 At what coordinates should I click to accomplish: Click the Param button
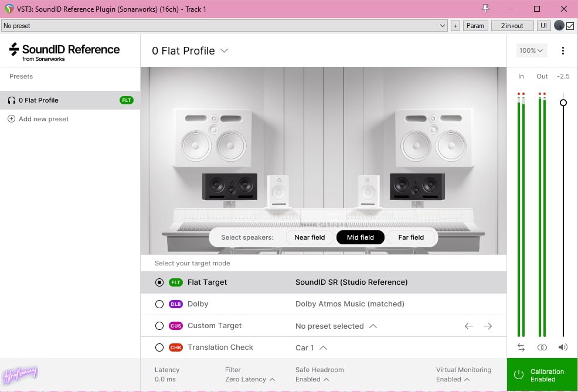click(475, 26)
